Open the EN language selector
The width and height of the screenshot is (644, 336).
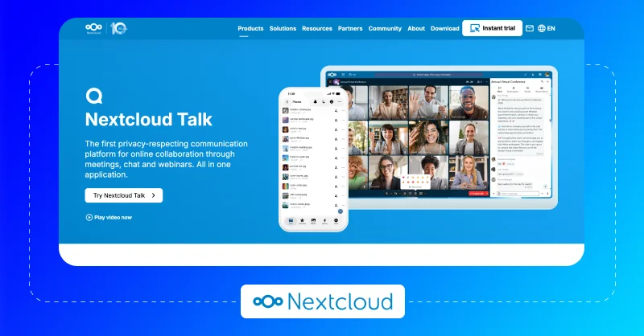point(547,28)
